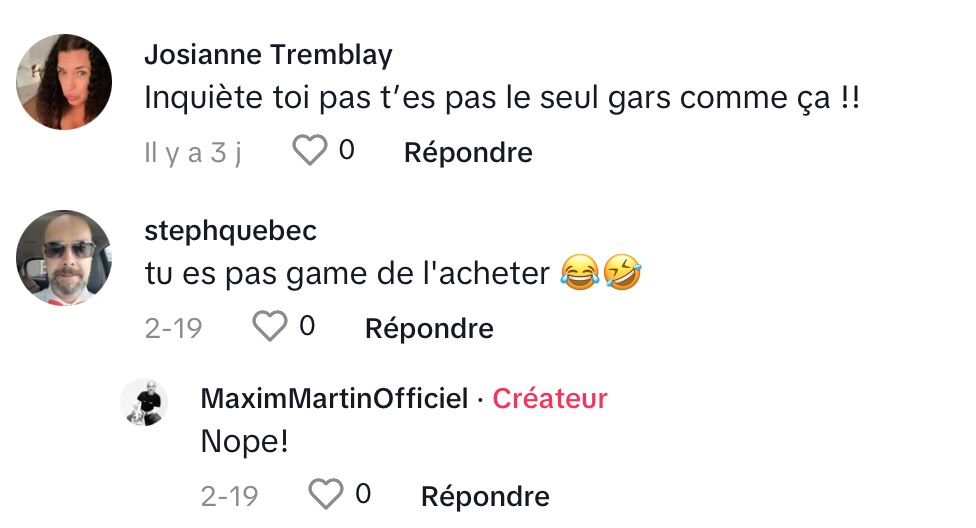Select Répondre below the "Nope!" reply
The height and width of the screenshot is (528, 976).
485,497
